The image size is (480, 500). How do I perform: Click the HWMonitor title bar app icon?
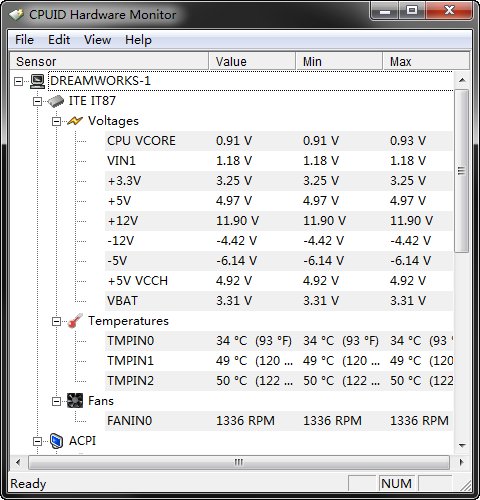coord(17,15)
